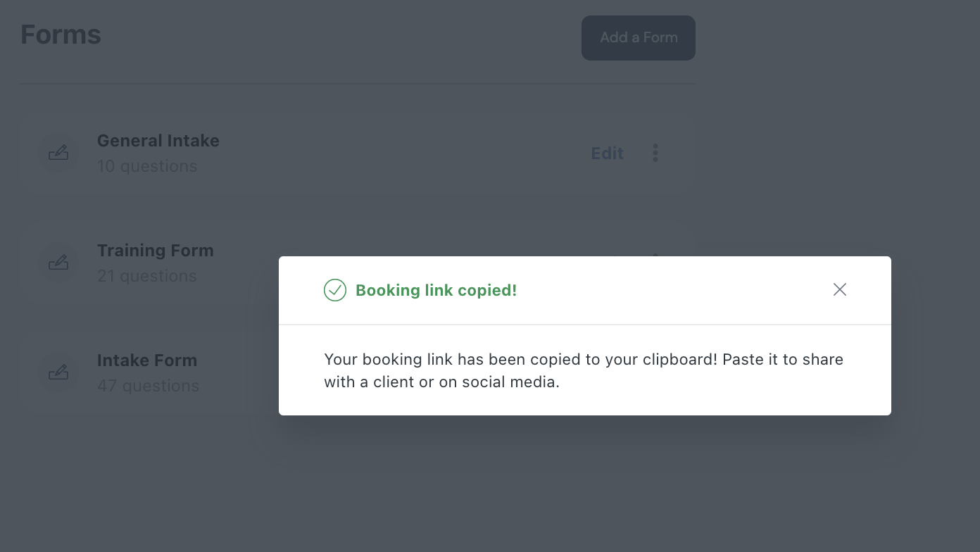Click the 21 questions label
Image resolution: width=980 pixels, height=552 pixels.
pyautogui.click(x=146, y=276)
